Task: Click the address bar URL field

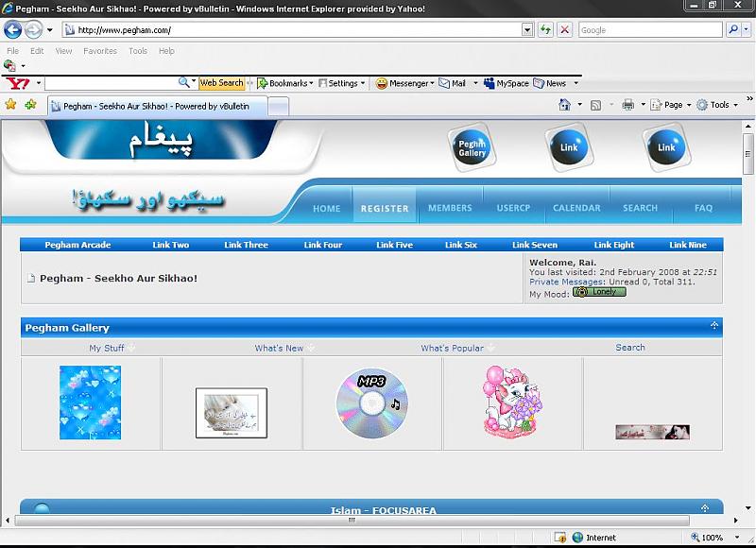Action: pyautogui.click(x=292, y=30)
